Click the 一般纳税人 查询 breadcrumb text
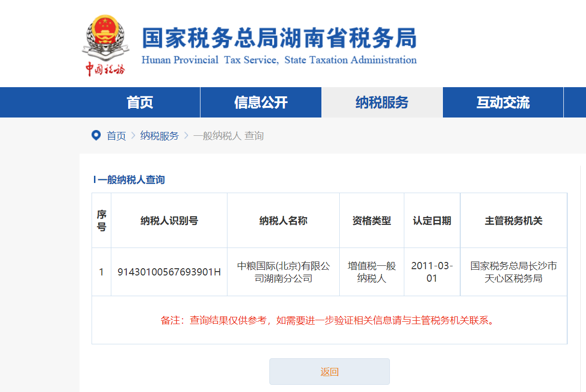 228,136
